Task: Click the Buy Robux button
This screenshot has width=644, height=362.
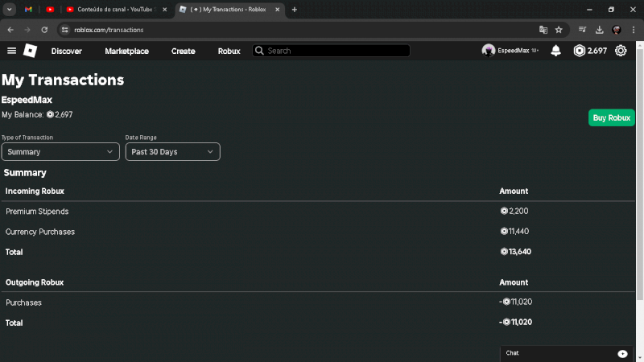Action: [x=612, y=117]
